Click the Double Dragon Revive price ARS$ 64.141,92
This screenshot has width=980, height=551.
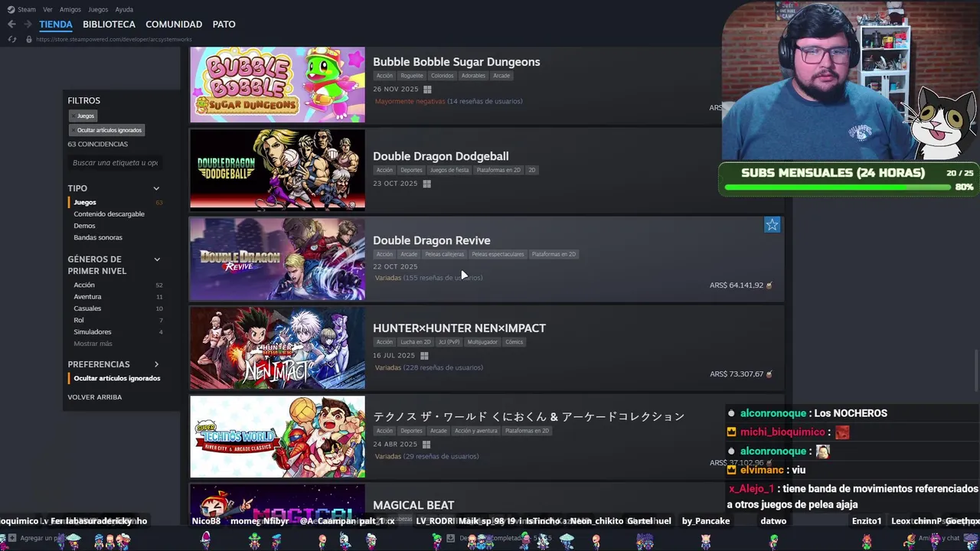(737, 285)
